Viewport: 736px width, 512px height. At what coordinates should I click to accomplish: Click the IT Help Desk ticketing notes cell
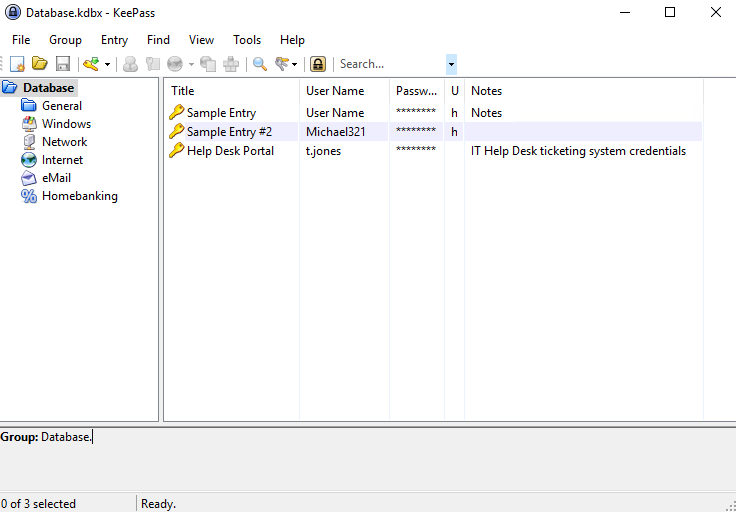[578, 151]
